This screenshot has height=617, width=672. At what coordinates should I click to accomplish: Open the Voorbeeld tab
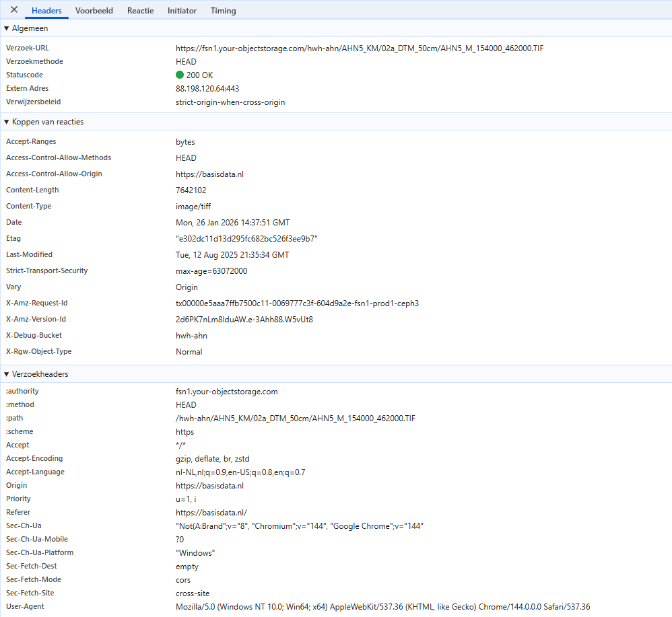tap(94, 11)
